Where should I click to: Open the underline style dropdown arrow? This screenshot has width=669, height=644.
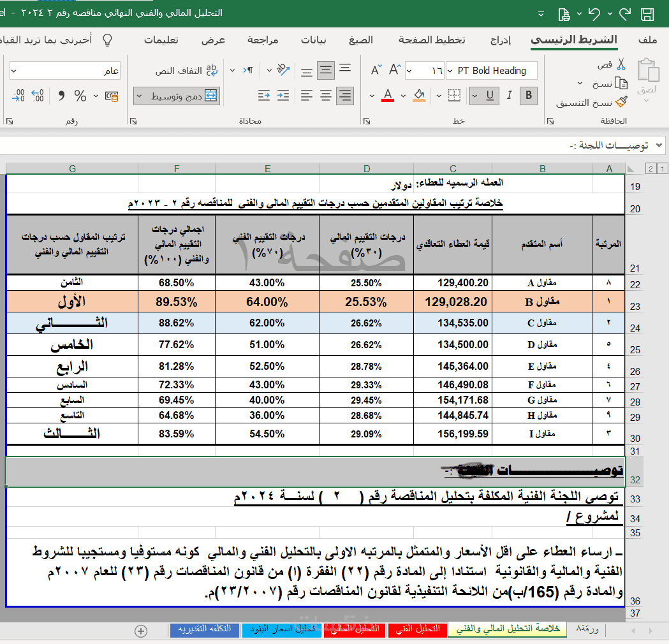[x=474, y=96]
